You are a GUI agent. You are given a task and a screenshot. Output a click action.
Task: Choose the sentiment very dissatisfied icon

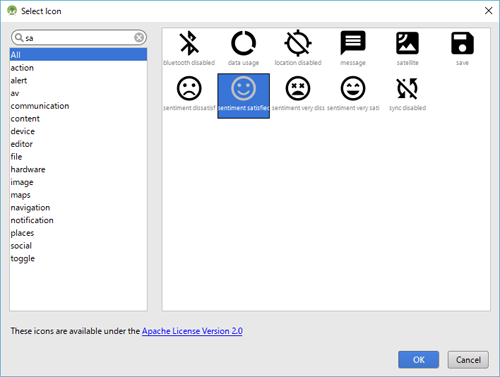click(x=298, y=88)
